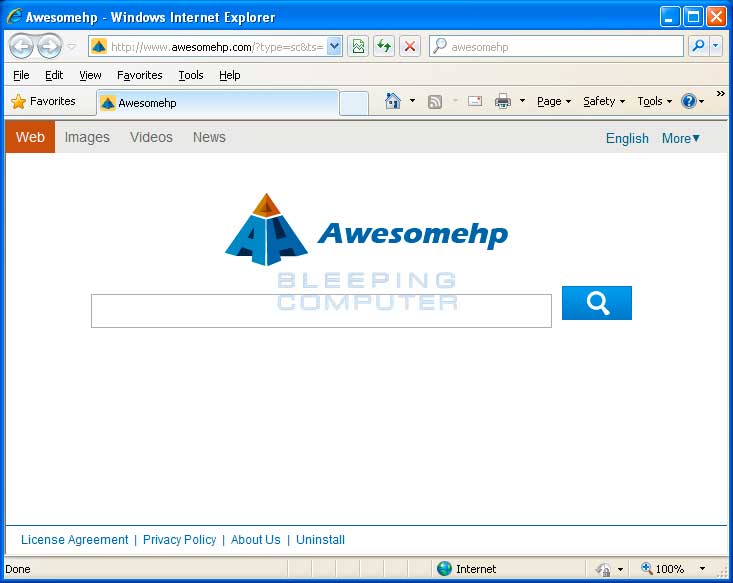The image size is (733, 583).
Task: Click the Awesomehp page search field
Action: (x=321, y=311)
